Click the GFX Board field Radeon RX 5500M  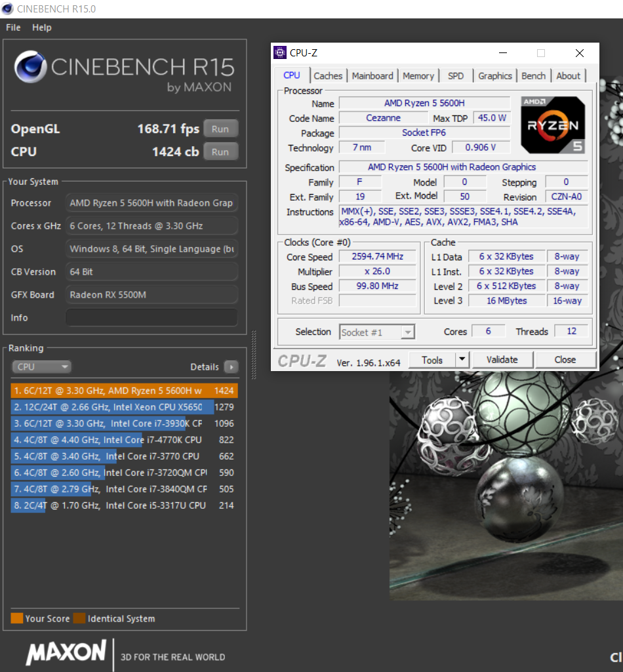click(x=151, y=295)
